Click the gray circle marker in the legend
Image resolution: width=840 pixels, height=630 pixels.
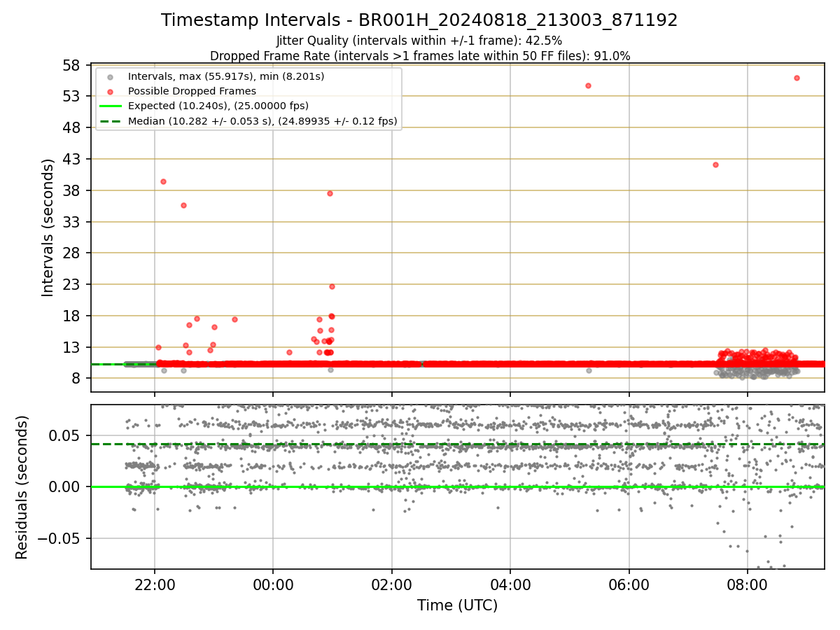coord(110,77)
